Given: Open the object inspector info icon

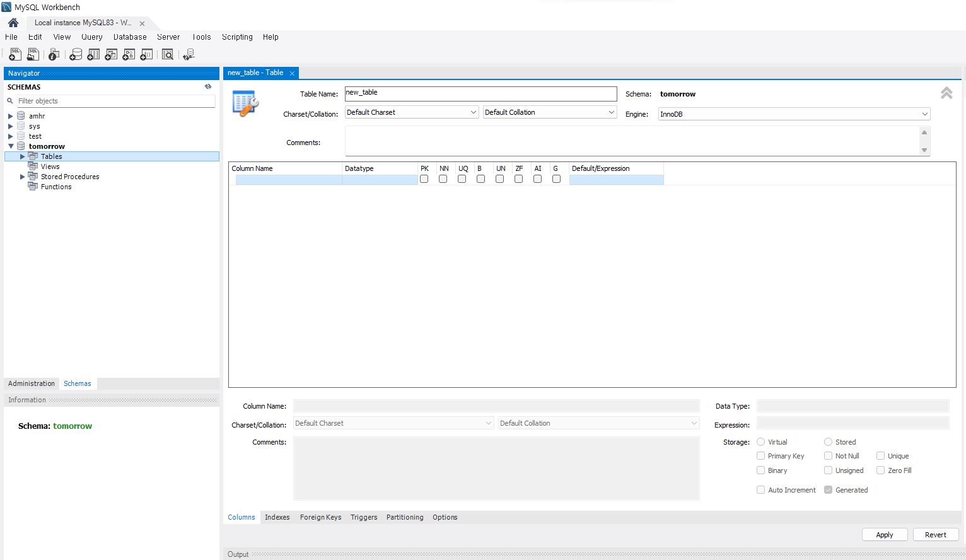Looking at the screenshot, I should click(x=54, y=55).
